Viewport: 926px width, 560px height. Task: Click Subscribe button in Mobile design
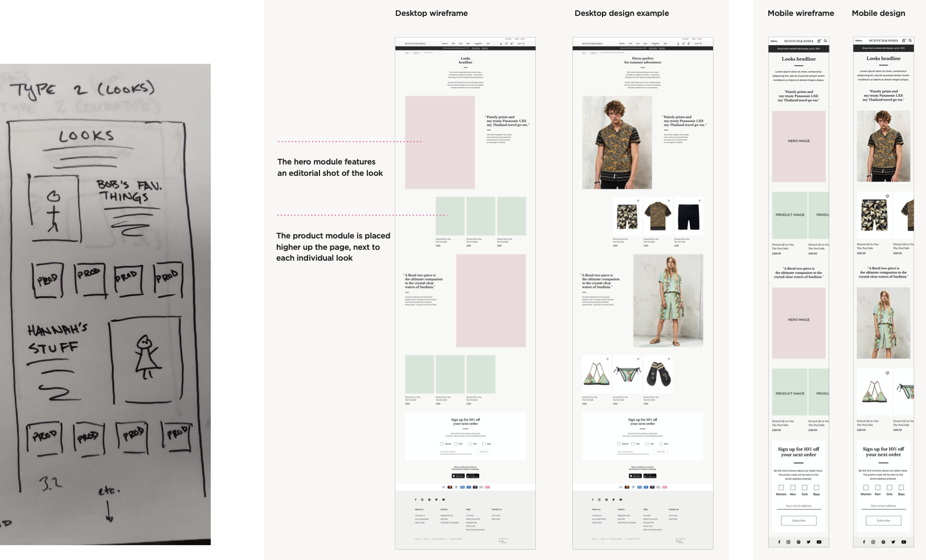coord(883,521)
